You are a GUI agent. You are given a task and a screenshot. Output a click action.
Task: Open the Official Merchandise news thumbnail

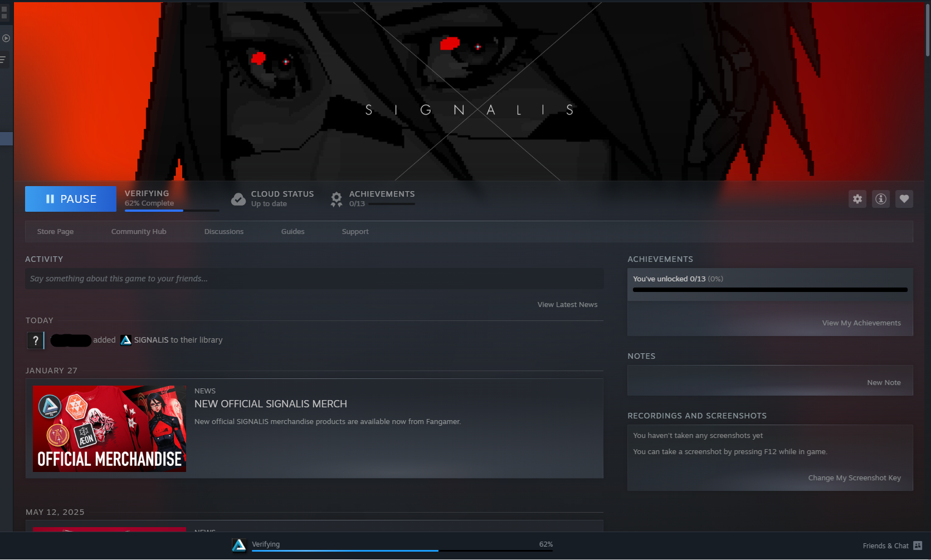(x=109, y=428)
